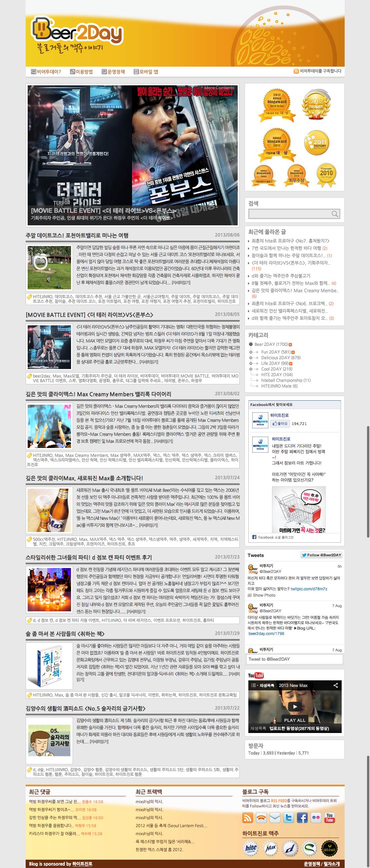Viewport: 370px width, 868px height.
Task: Click the Facebook 좋아요 like button
Action: [x=280, y=424]
